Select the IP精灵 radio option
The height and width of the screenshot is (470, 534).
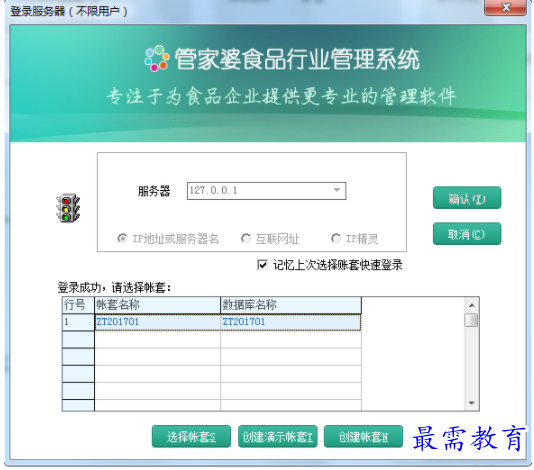point(355,239)
